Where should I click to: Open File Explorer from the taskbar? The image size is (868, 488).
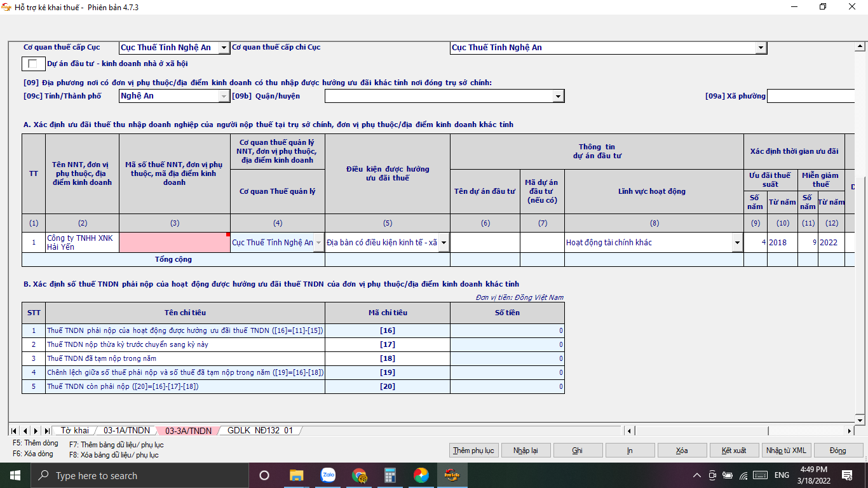point(296,475)
